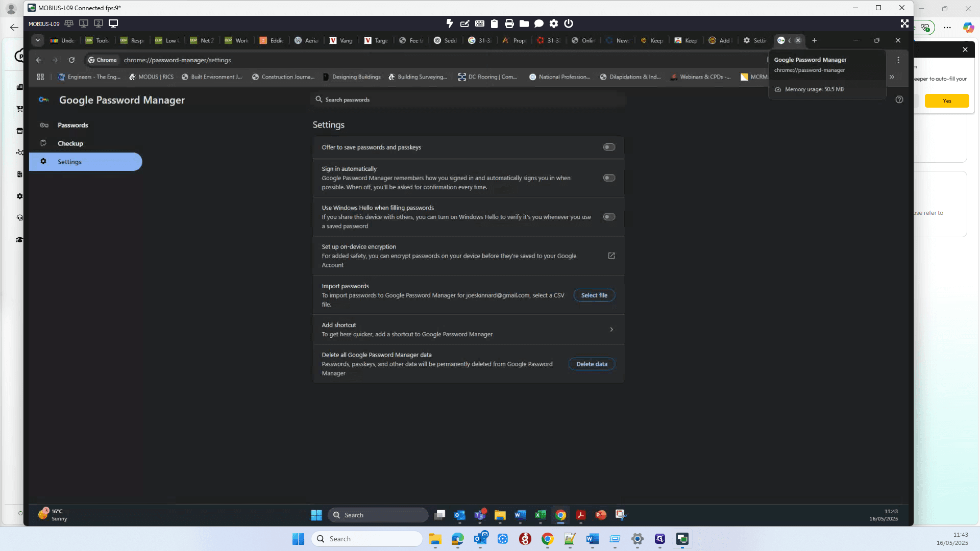The image size is (980, 551).
Task: Show more bookmarks with the double chevron
Action: tap(892, 77)
